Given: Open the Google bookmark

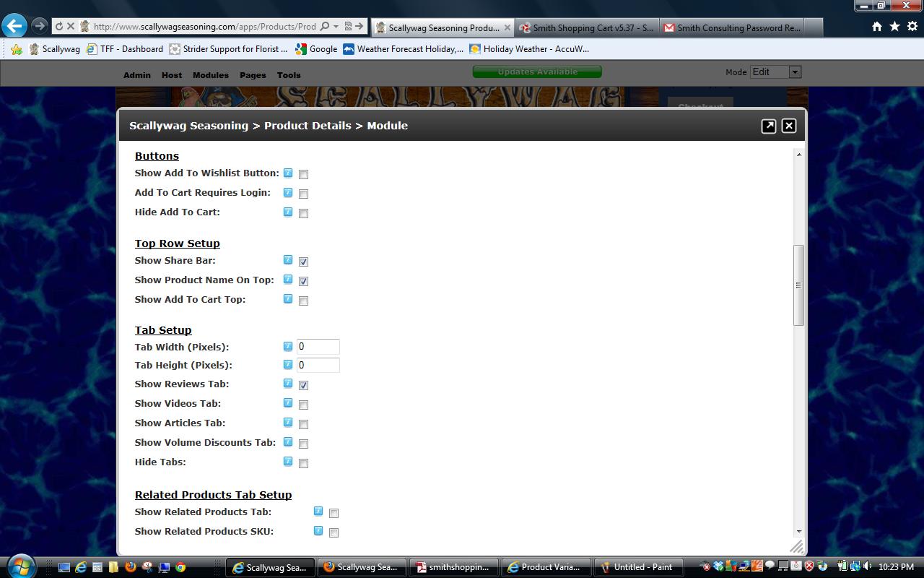Looking at the screenshot, I should [x=316, y=49].
